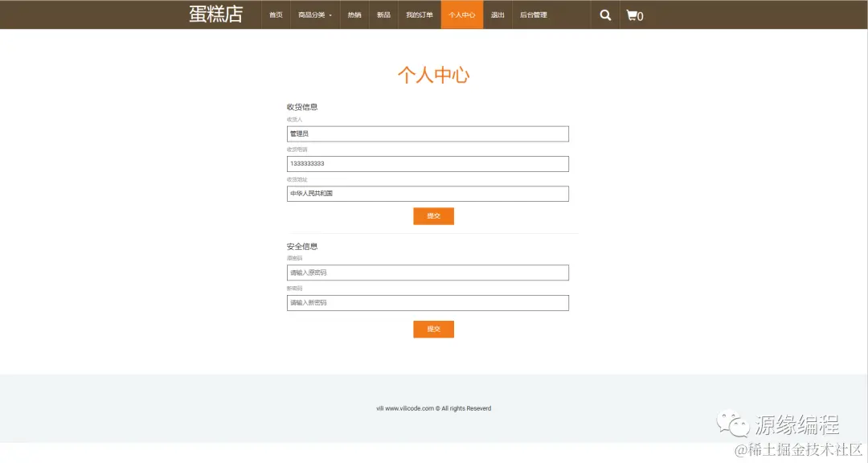868x463 pixels.
Task: Open 后台管理 admin page
Action: (x=533, y=15)
